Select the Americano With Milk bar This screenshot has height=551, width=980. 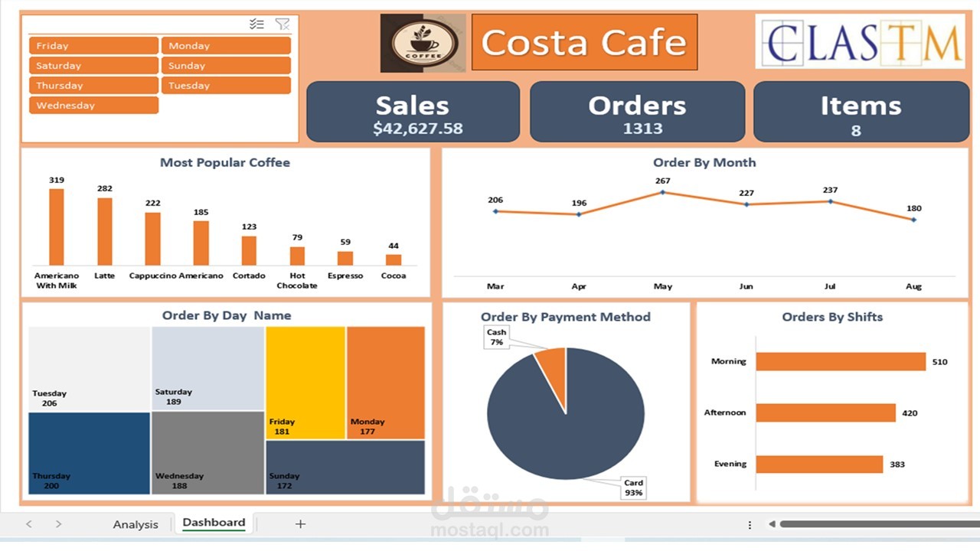[57, 227]
